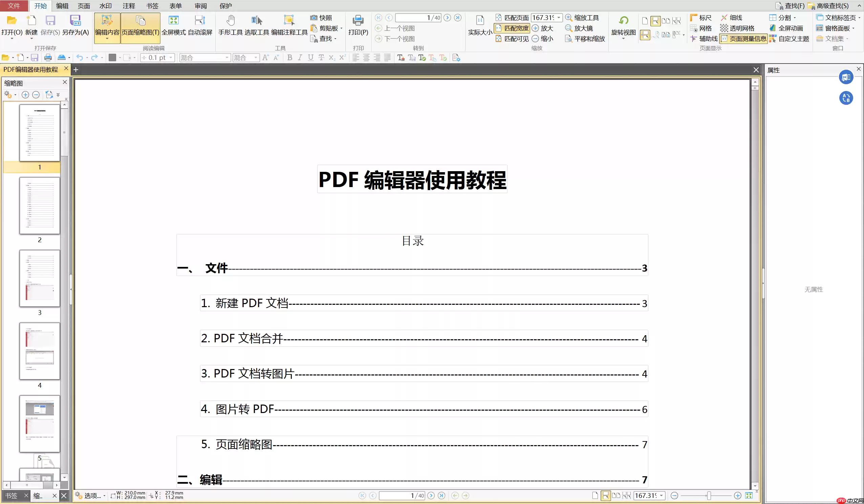Open the 书签 bookmarks panel tab
The height and width of the screenshot is (504, 864).
coord(10,496)
